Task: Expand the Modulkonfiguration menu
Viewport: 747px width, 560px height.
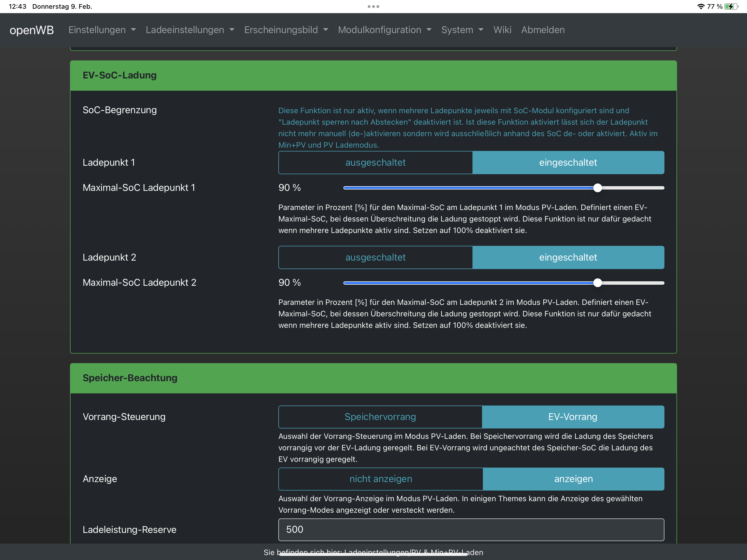Action: coord(384,30)
